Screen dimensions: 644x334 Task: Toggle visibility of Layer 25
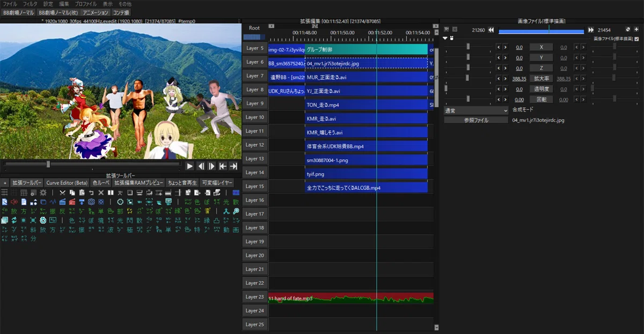point(255,324)
